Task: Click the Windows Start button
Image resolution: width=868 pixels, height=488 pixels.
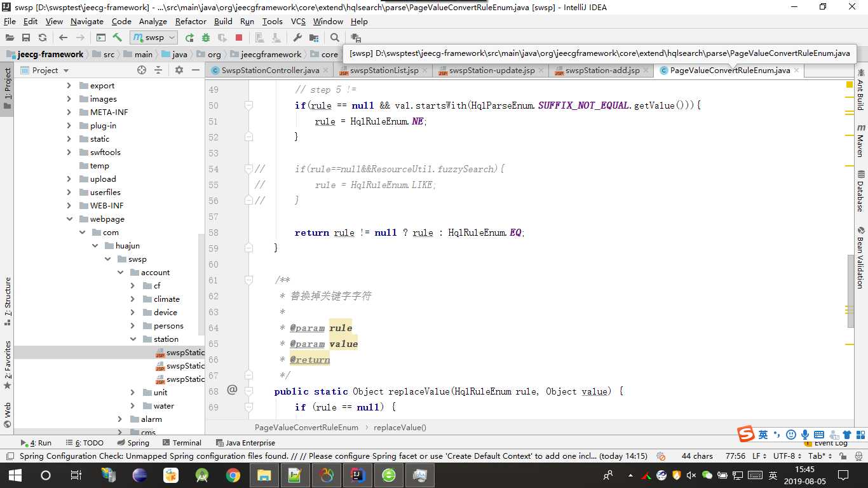Action: [x=15, y=475]
